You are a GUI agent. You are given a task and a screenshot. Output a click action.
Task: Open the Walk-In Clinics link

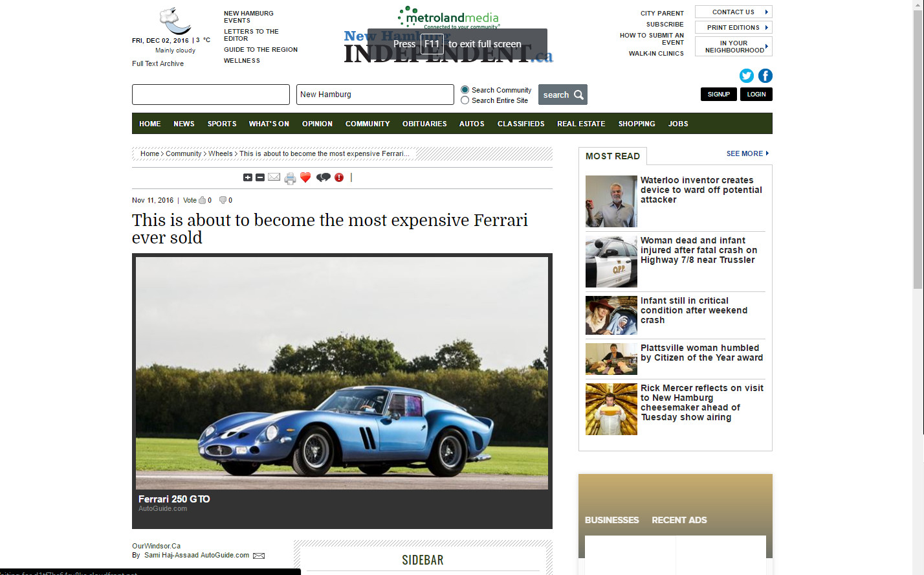656,54
